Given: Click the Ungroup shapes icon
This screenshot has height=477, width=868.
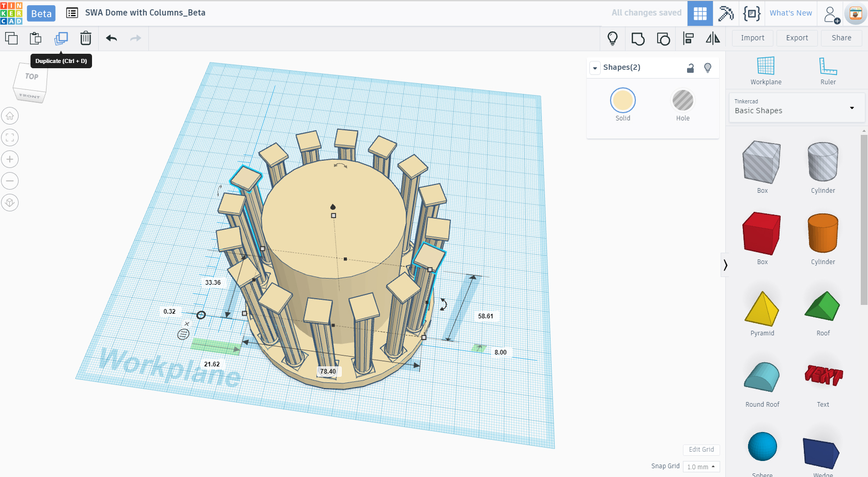Looking at the screenshot, I should pos(663,39).
